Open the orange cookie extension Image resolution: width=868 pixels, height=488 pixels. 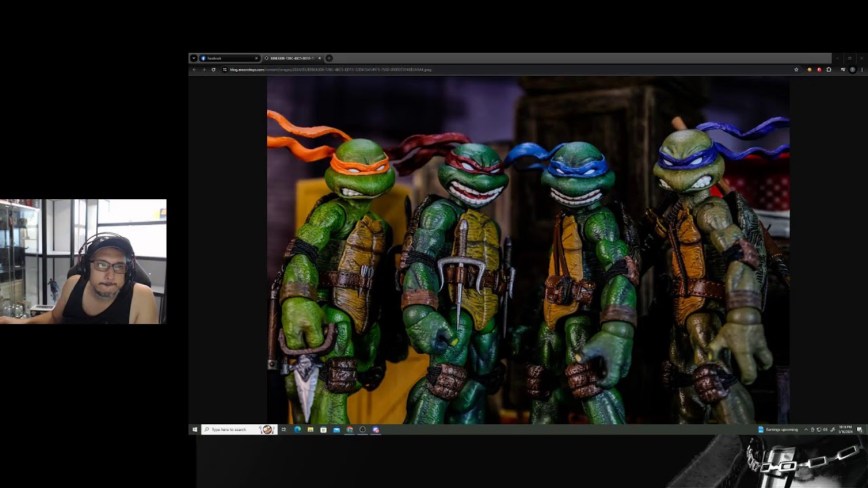point(810,70)
